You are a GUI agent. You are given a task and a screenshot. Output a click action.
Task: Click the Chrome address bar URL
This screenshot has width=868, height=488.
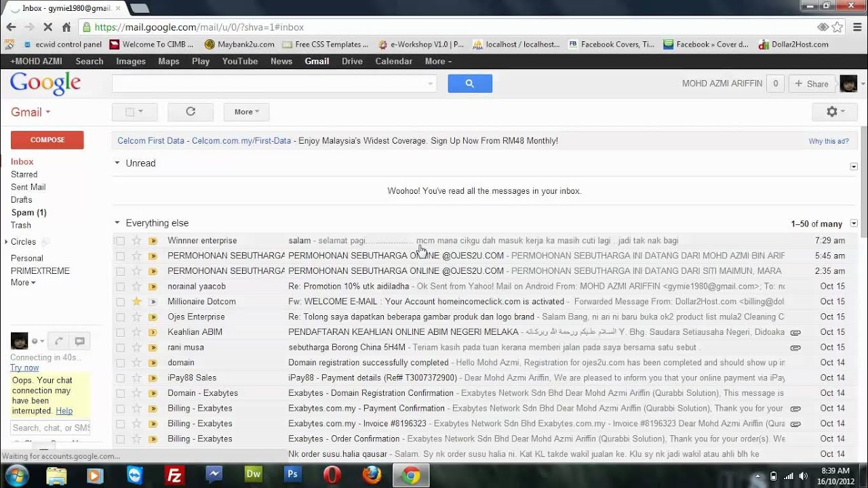pyautogui.click(x=199, y=27)
